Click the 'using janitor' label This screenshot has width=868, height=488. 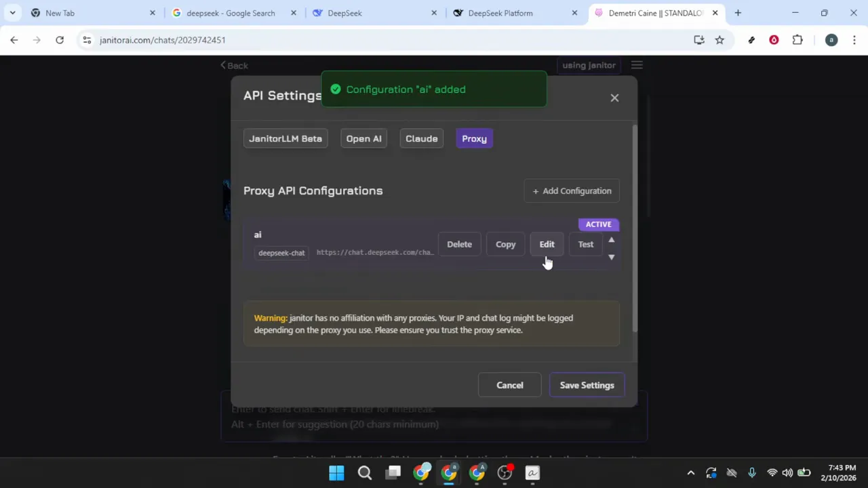589,65
